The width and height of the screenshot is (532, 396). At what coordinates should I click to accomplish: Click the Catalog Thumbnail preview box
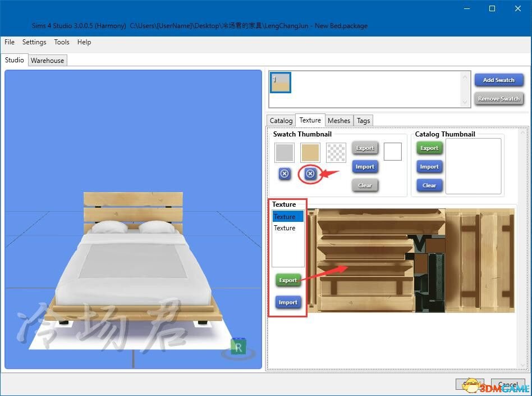(x=473, y=166)
